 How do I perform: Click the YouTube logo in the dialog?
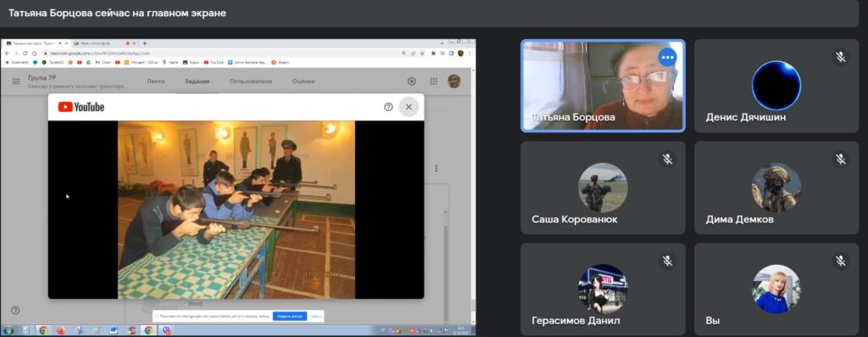click(81, 107)
